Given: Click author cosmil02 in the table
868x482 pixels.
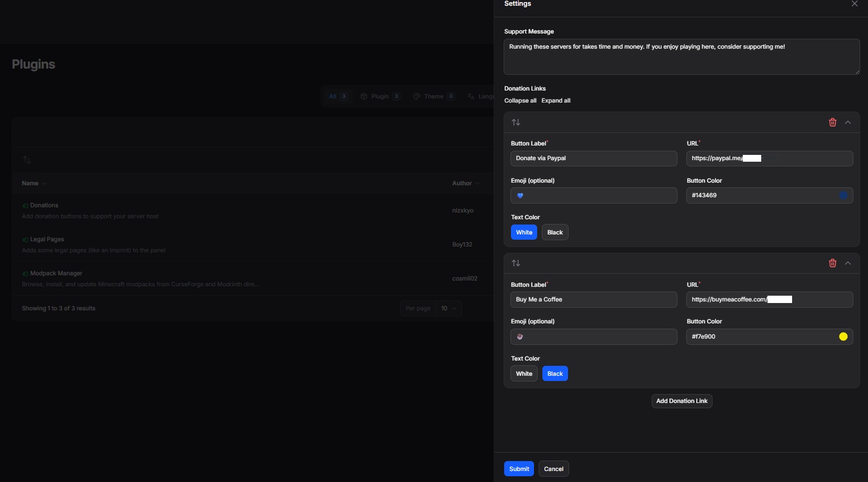Looking at the screenshot, I should tap(465, 278).
